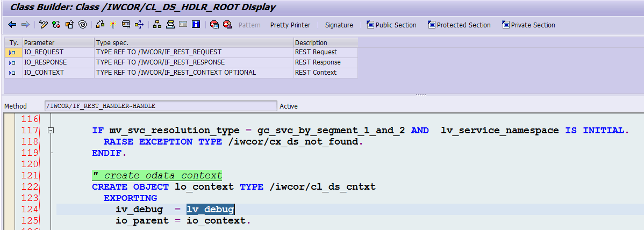Select the IO_CONTEXT importing type icon

13,73
